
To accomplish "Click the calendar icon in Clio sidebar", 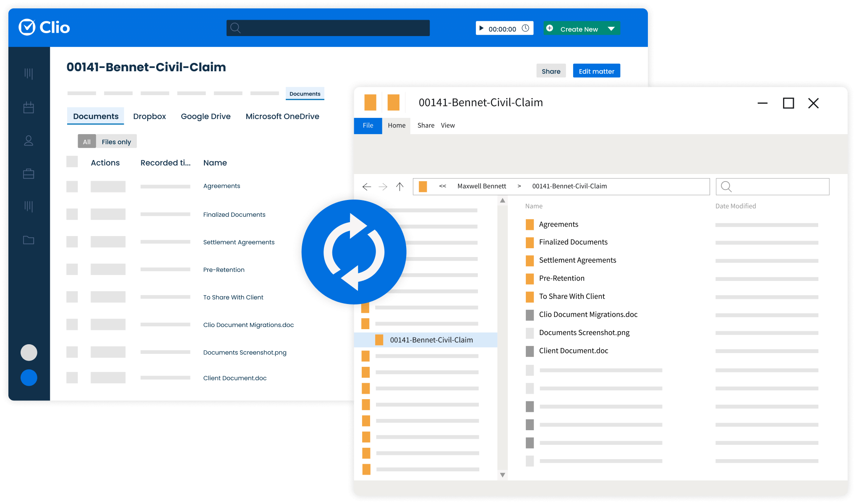I will (x=29, y=107).
